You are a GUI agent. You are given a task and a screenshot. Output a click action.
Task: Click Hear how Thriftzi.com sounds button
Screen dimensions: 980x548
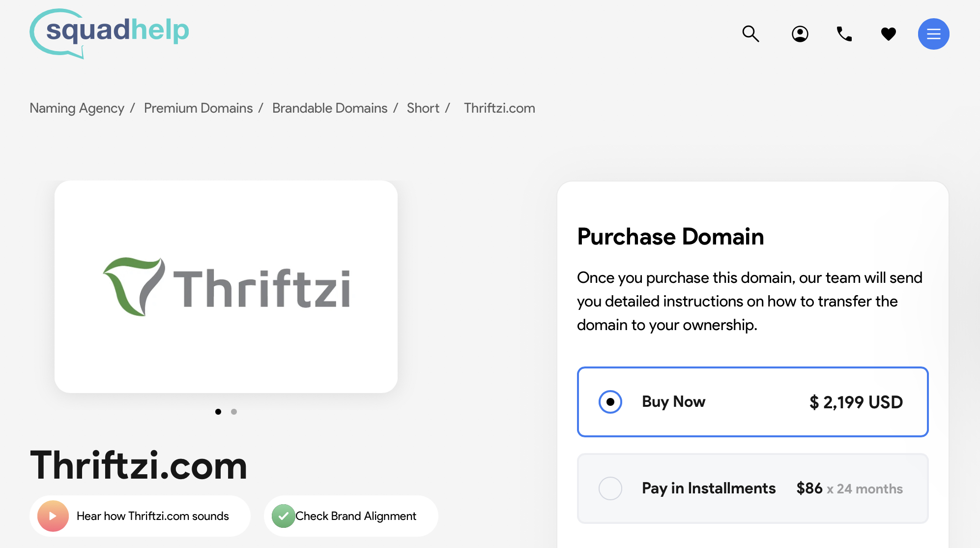[140, 516]
